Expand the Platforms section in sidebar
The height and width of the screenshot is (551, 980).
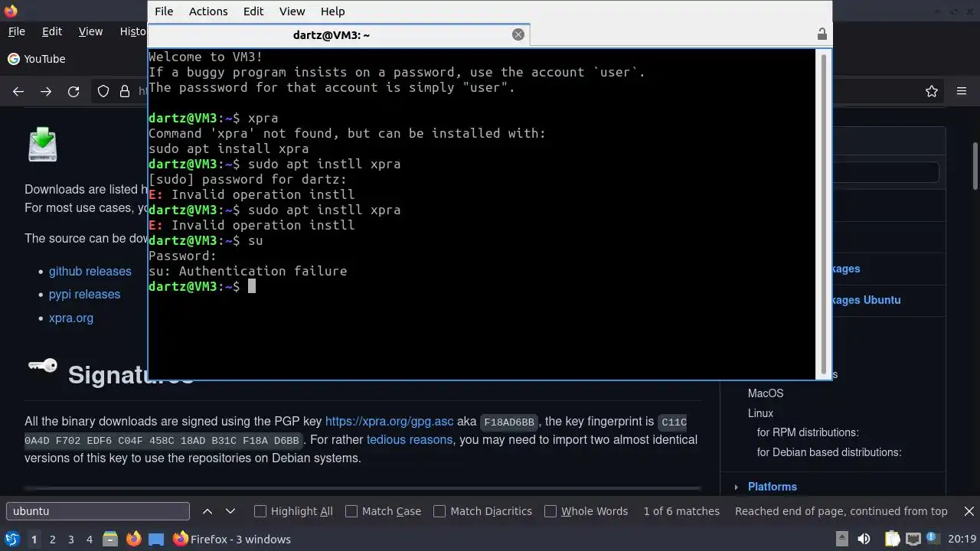pos(736,487)
